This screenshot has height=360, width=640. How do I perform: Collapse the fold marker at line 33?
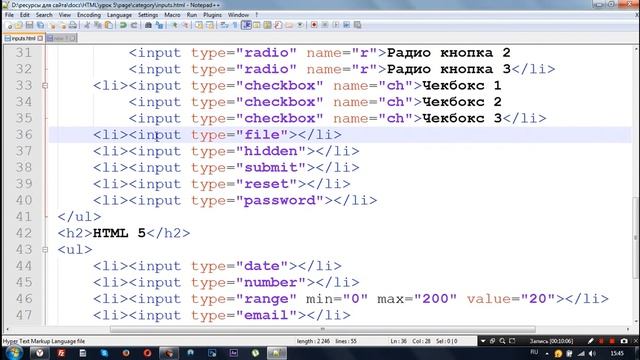click(x=45, y=86)
